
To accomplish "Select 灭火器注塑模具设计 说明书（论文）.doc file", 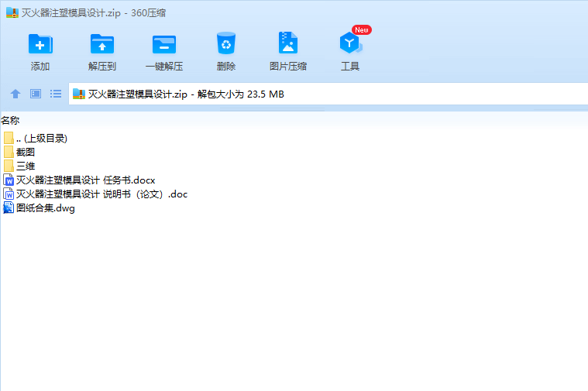I will point(95,194).
